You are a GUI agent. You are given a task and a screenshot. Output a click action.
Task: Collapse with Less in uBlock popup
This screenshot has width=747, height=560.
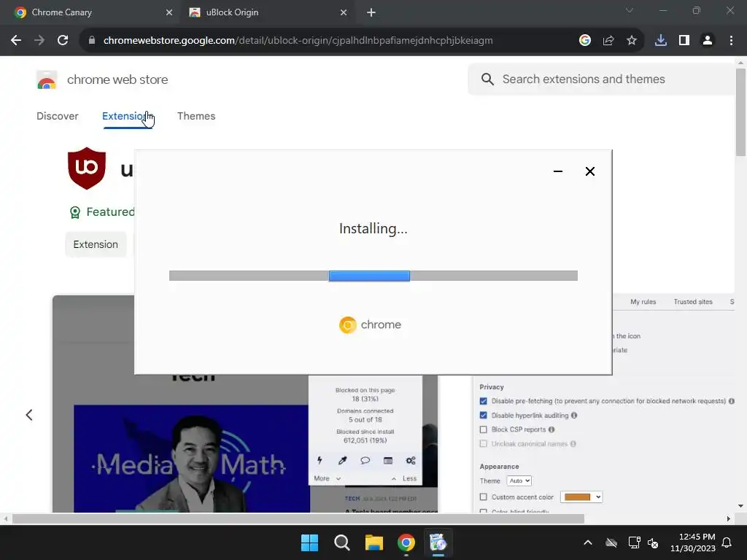coord(404,478)
